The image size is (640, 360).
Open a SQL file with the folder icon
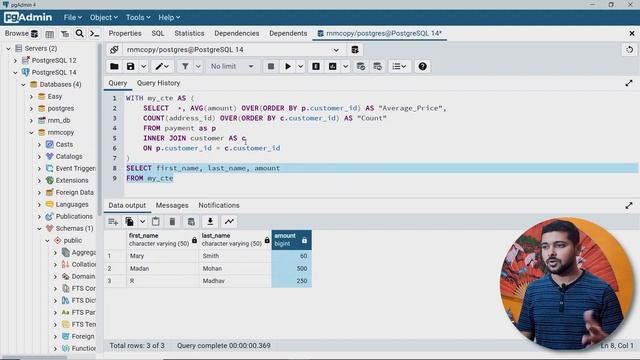(114, 66)
